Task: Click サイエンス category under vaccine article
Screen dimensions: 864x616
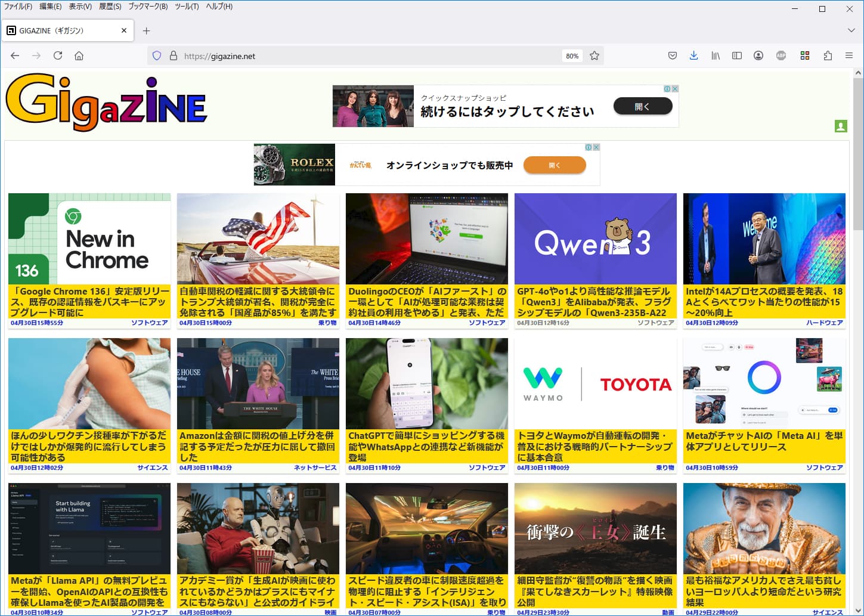Action: point(153,468)
